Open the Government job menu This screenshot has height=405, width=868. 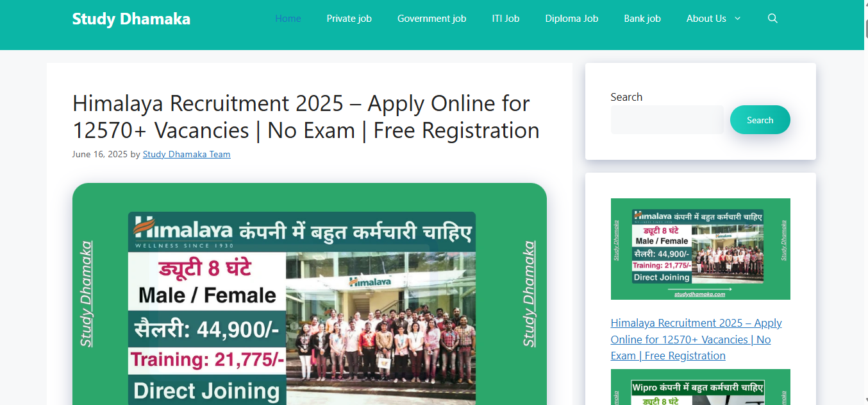point(431,19)
